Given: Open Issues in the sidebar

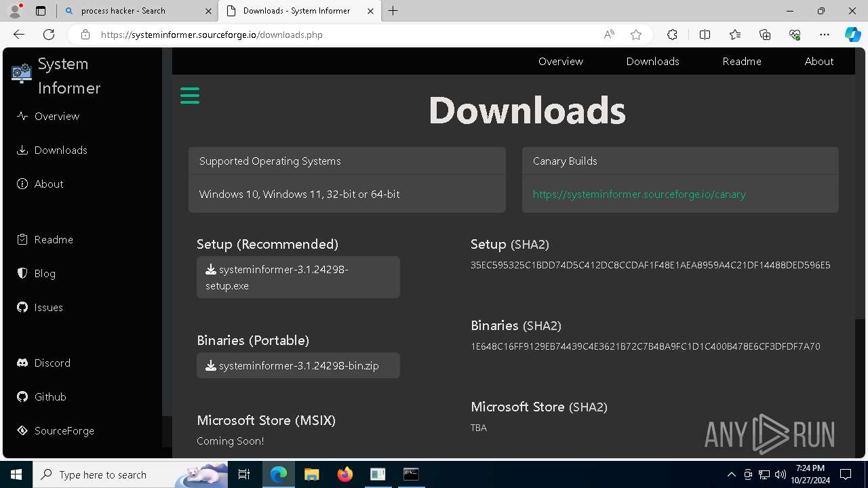Looking at the screenshot, I should point(49,308).
